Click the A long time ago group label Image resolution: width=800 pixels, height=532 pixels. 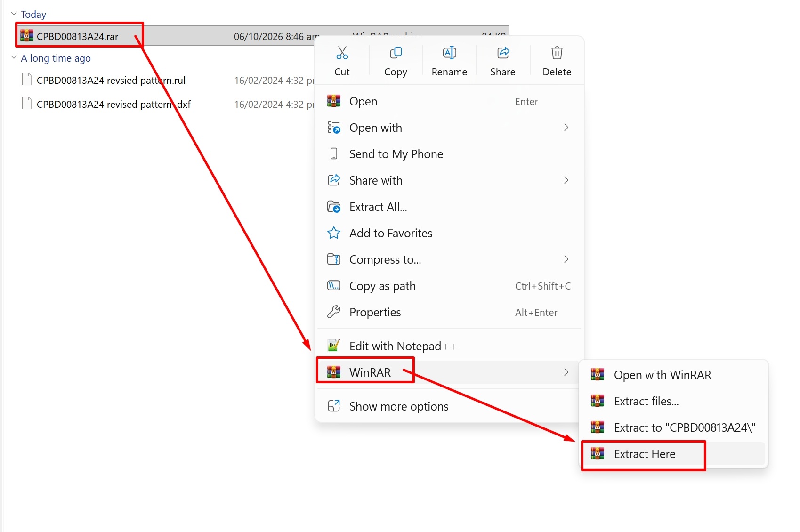56,58
